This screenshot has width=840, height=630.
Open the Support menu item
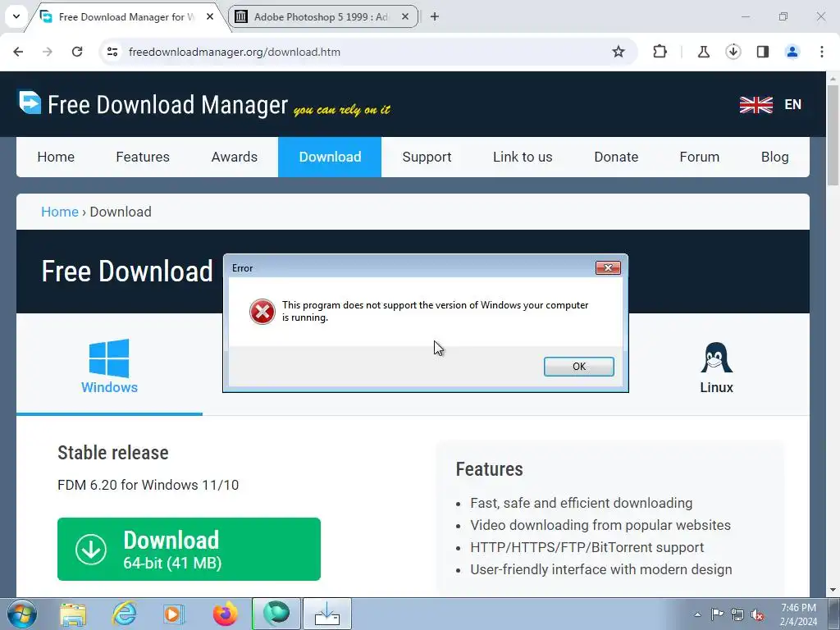coord(427,157)
